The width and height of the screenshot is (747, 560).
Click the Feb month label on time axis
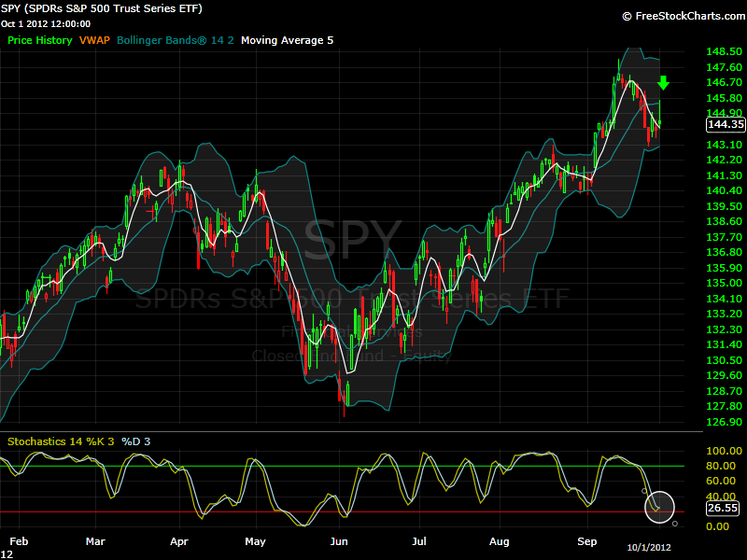click(19, 541)
